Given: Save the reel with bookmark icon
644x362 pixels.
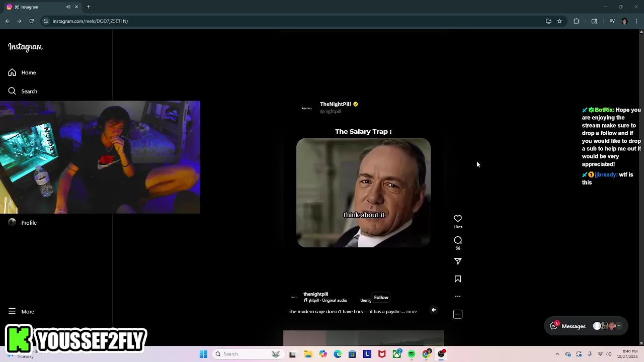Looking at the screenshot, I should click(458, 279).
